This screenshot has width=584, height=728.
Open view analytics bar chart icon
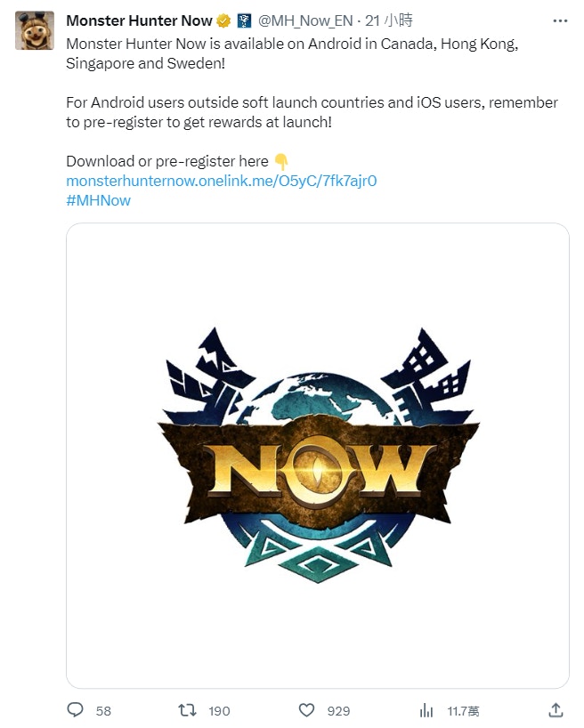(x=426, y=710)
